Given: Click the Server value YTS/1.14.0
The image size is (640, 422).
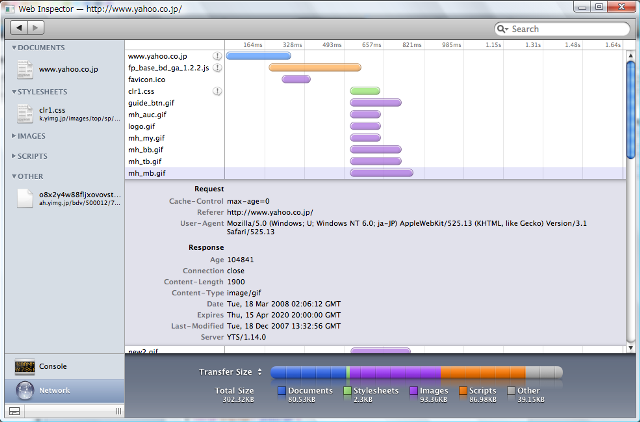Looking at the screenshot, I should tap(246, 337).
